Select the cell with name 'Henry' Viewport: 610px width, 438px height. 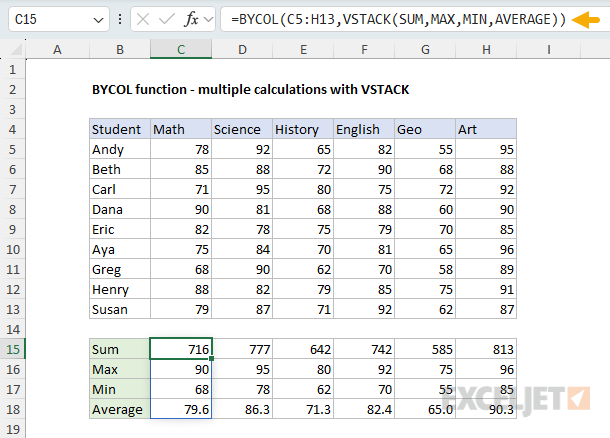120,289
